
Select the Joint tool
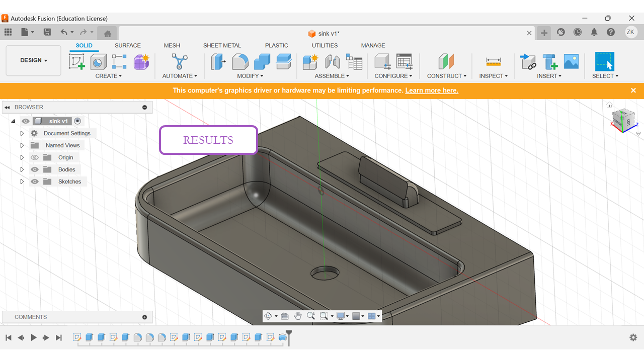click(332, 62)
